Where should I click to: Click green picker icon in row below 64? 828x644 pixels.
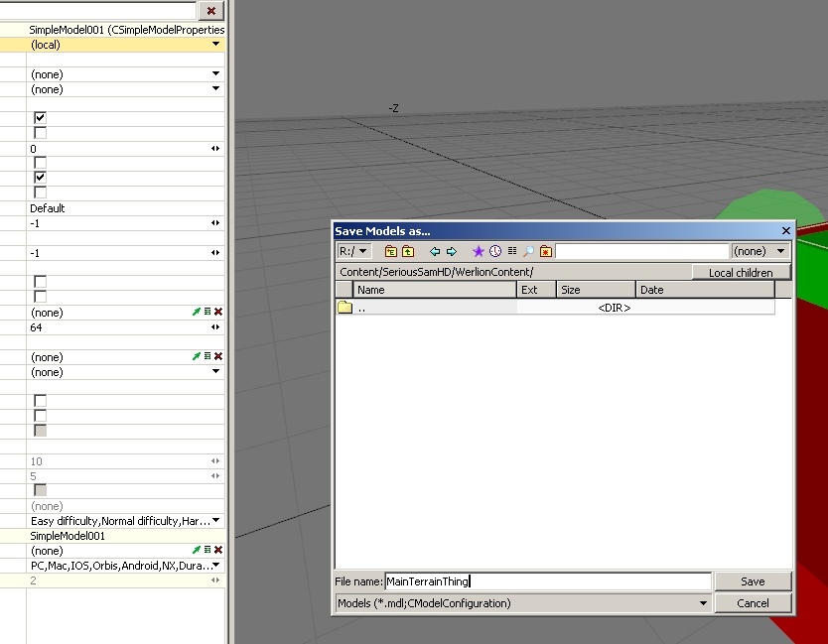(196, 356)
